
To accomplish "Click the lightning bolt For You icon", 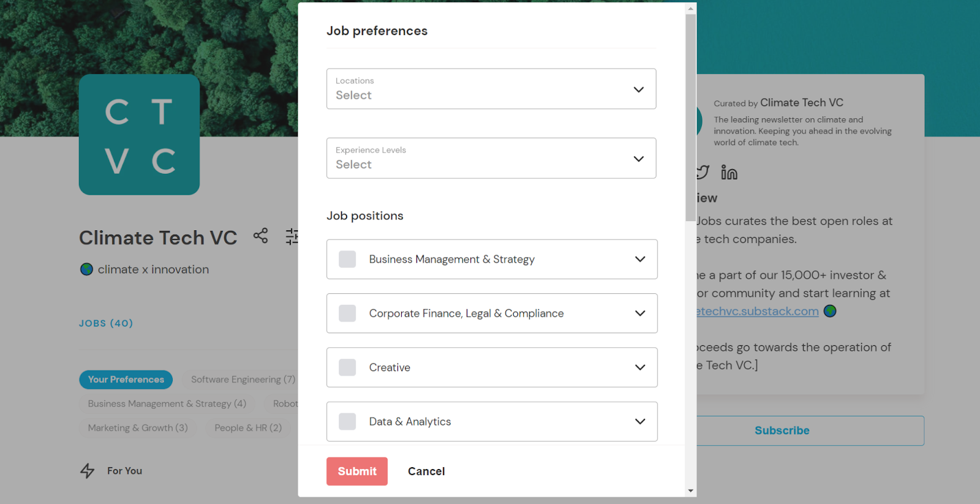I will click(88, 470).
